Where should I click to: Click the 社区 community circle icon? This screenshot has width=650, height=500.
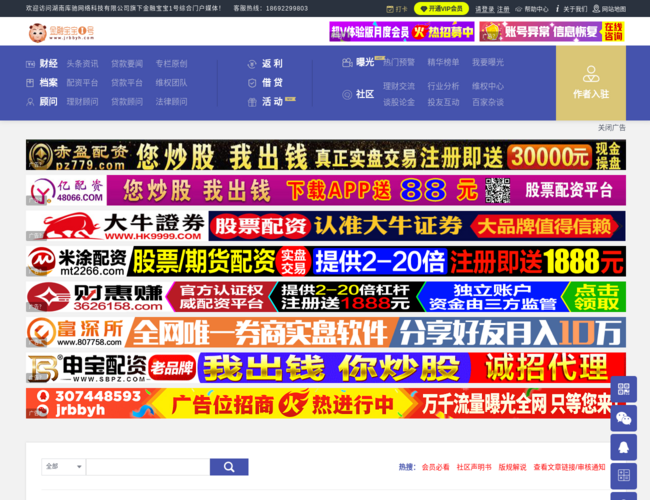pos(347,95)
